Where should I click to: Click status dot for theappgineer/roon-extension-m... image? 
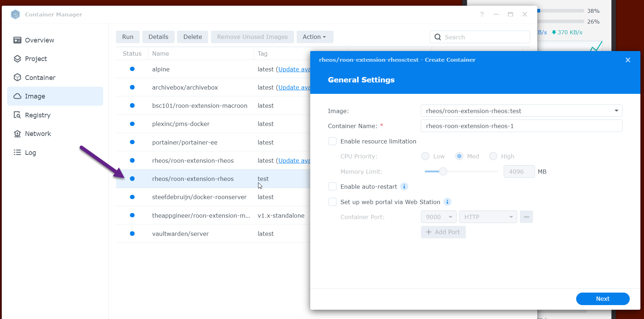[132, 215]
